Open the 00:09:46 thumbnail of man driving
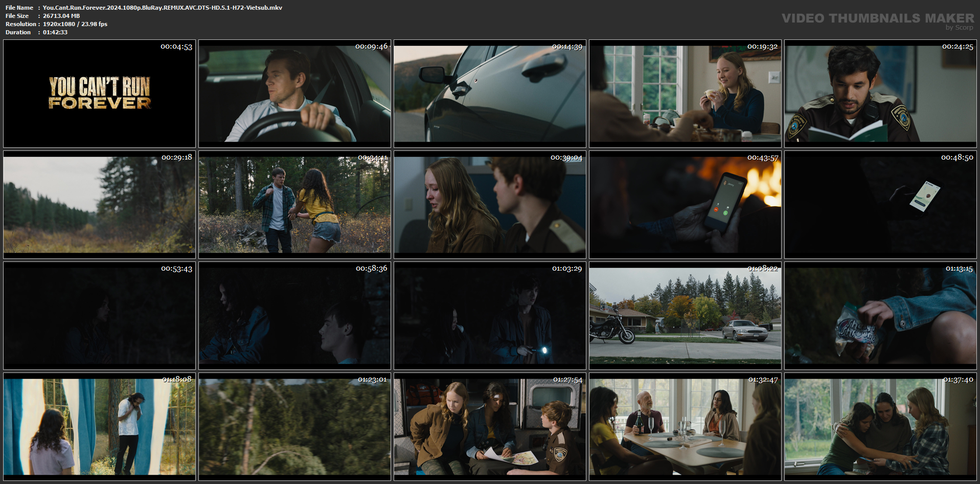 tap(294, 94)
